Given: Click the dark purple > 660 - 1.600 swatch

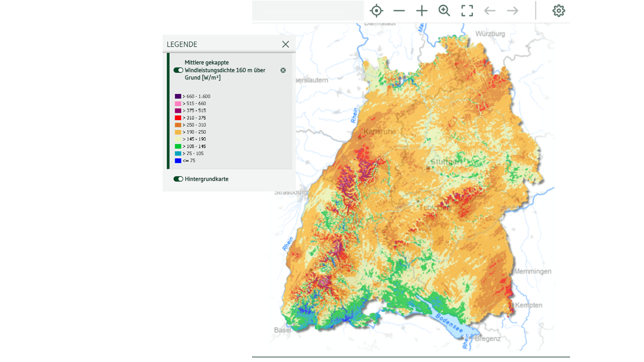Looking at the screenshot, I should coord(178,96).
